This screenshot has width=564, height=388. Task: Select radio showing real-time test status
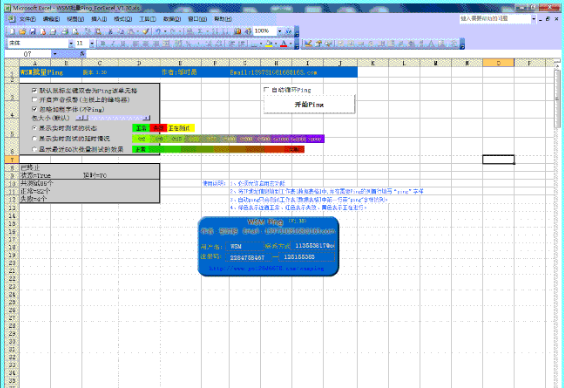(x=35, y=128)
